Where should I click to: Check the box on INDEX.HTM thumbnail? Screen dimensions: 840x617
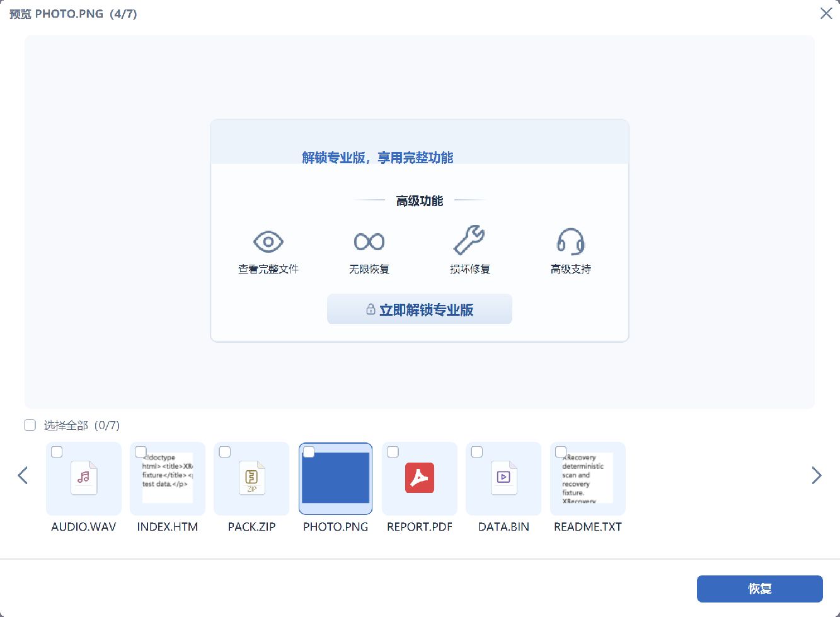(141, 452)
